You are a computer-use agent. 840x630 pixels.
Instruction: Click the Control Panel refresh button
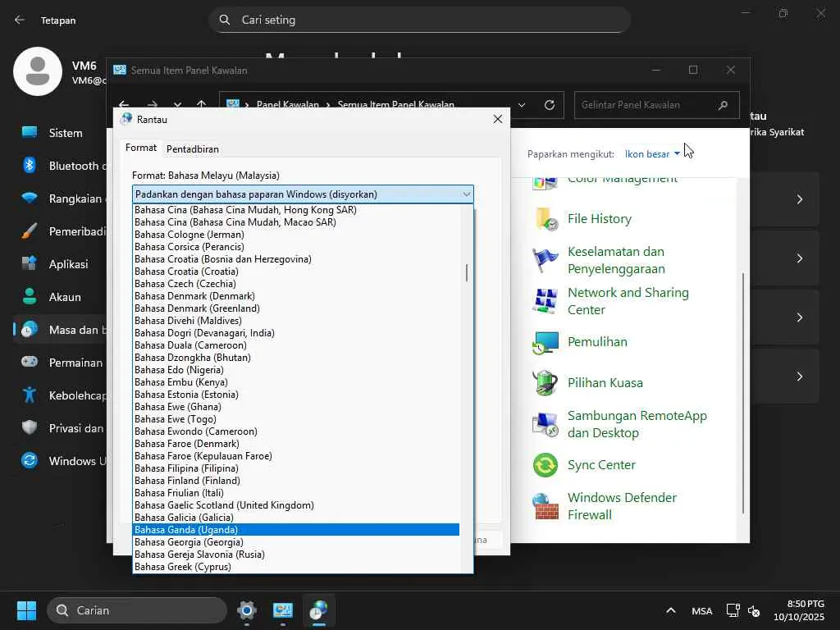550,105
